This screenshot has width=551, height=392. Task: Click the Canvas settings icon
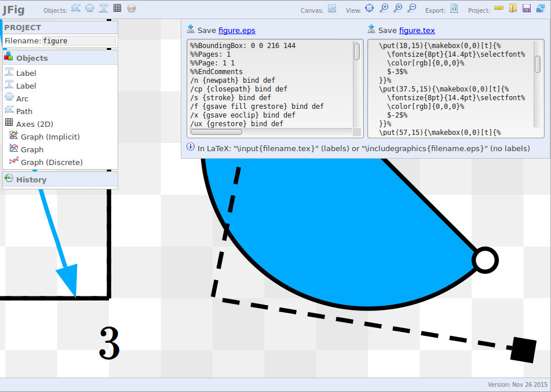pyautogui.click(x=332, y=8)
